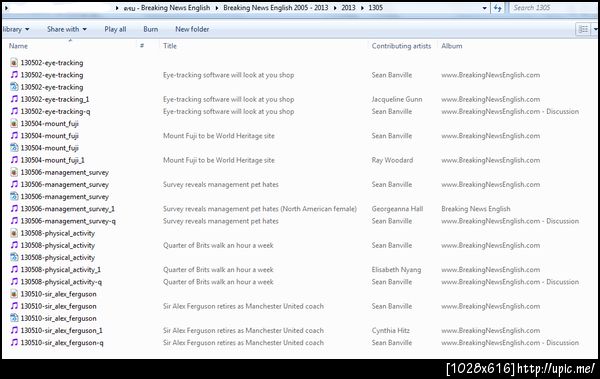Click Eye-tracking title in Jacqueline Gunn's row
The image size is (600, 379).
pos(228,99)
